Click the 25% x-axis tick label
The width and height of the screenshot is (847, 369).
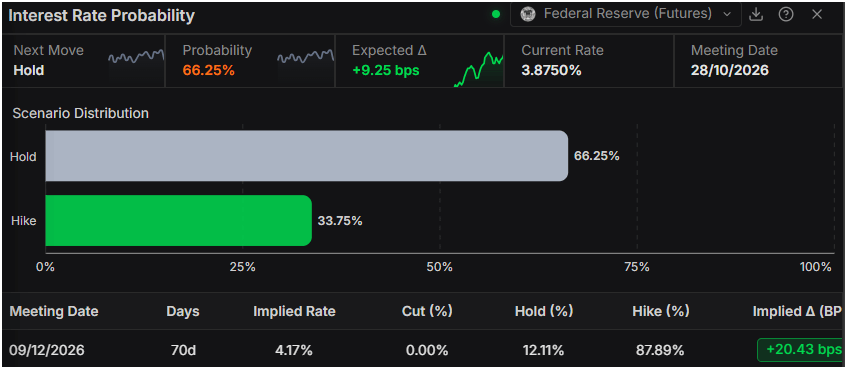tap(242, 267)
